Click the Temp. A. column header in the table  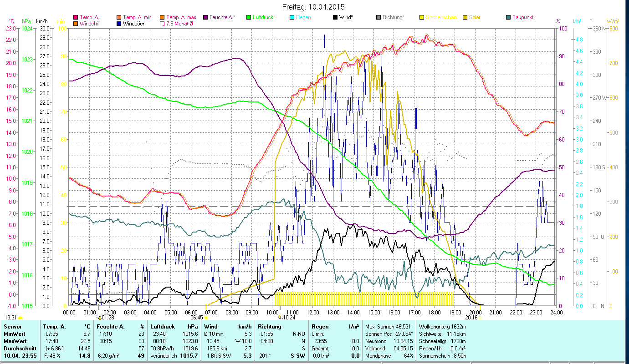pyautogui.click(x=55, y=327)
